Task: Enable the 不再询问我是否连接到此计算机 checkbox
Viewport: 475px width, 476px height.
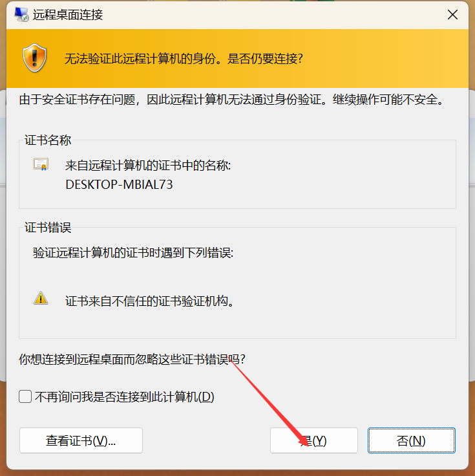Action: 25,396
